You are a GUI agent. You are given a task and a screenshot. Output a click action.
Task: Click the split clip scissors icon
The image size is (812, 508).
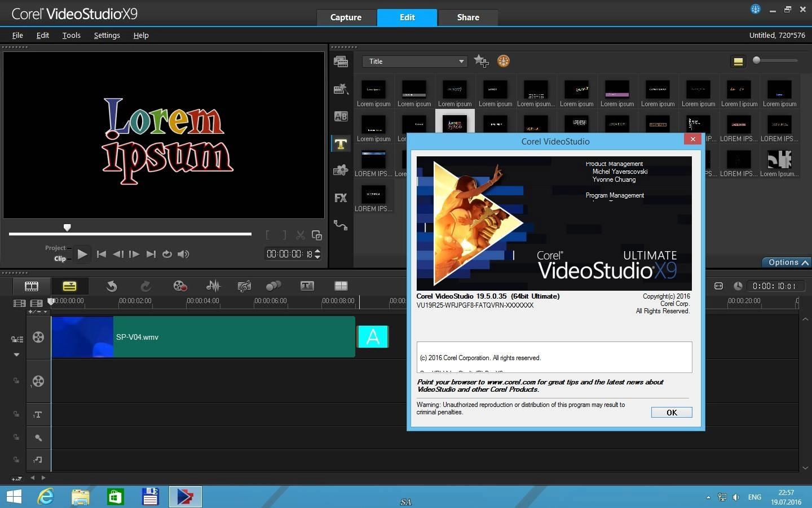click(x=301, y=235)
